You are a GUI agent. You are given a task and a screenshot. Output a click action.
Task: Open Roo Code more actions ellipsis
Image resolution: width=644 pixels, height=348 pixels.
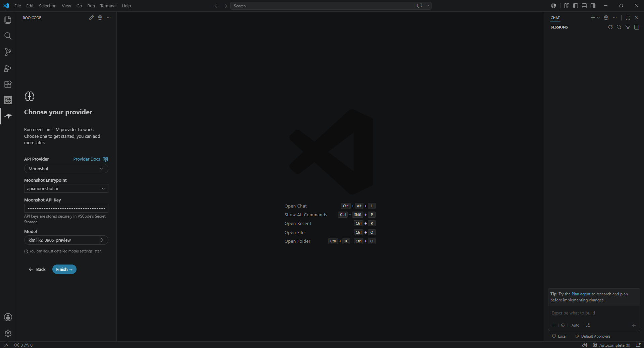tap(109, 18)
